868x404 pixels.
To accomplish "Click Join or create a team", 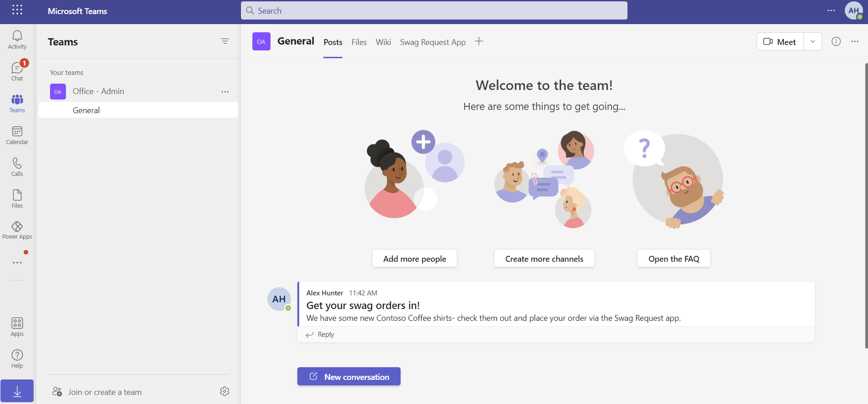I will pyautogui.click(x=97, y=392).
